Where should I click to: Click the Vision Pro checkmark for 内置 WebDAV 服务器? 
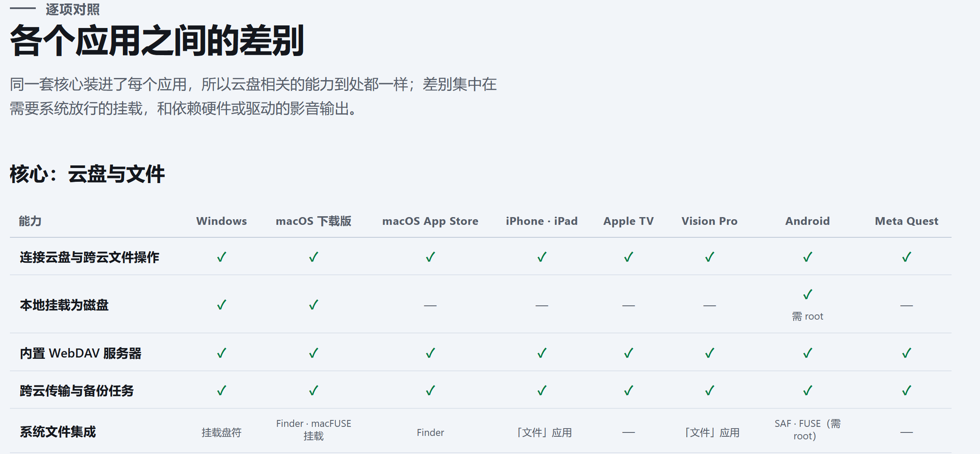pos(710,353)
